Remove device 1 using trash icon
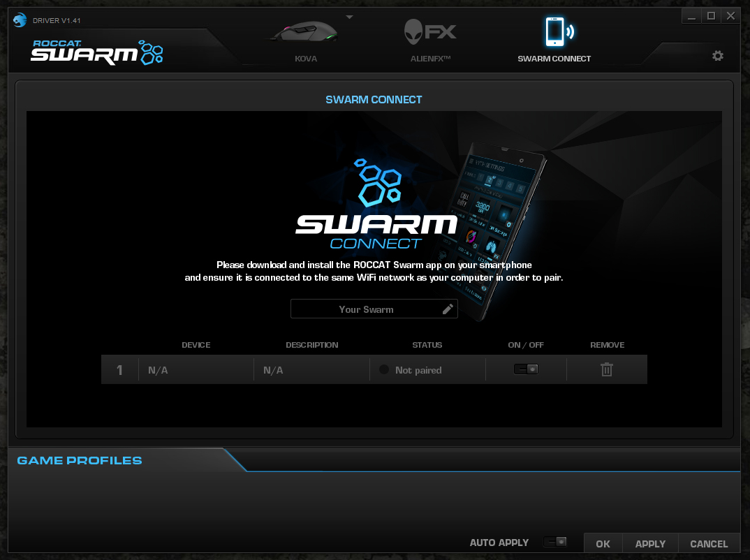Viewport: 750px width, 560px height. pyautogui.click(x=607, y=369)
